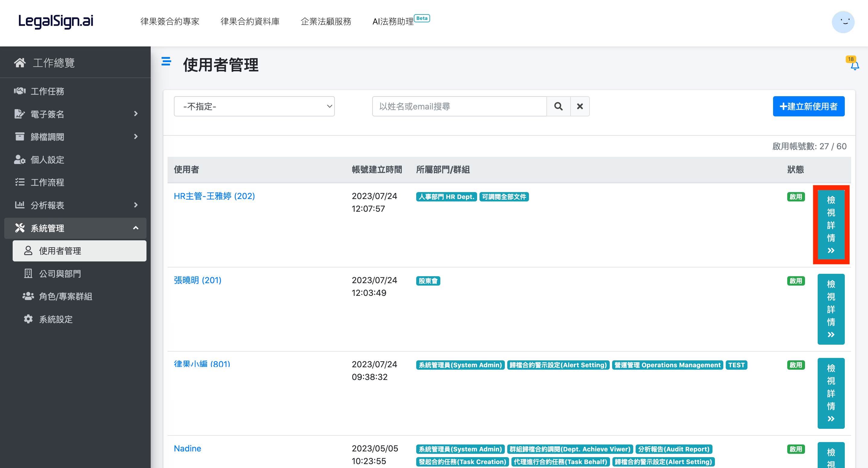Click the magnifier search button
868x468 pixels.
point(558,106)
